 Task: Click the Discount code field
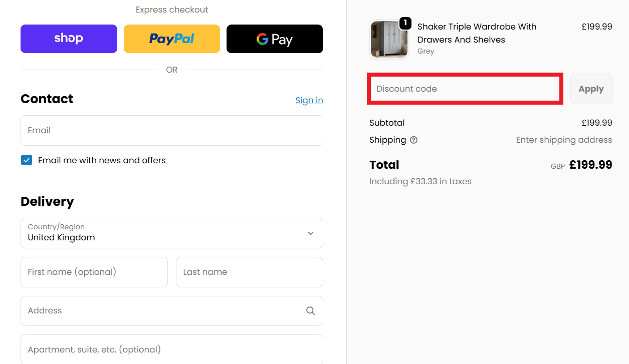click(465, 89)
